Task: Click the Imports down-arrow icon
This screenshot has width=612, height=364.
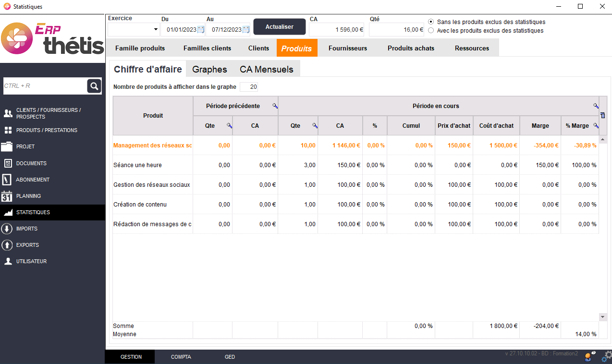Action: [7, 229]
